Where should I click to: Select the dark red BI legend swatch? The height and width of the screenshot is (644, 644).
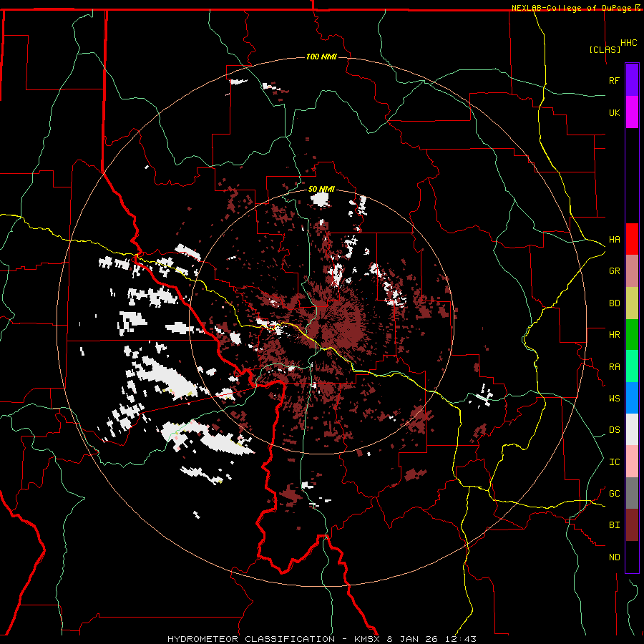[632, 525]
